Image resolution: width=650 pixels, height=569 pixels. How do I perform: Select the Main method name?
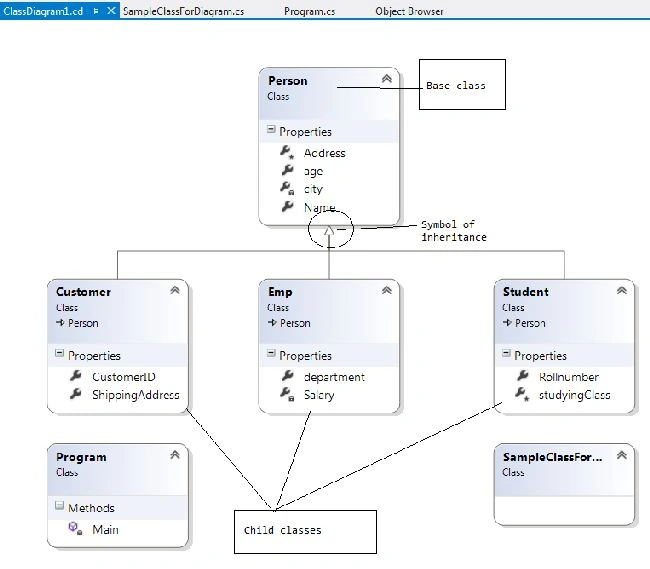pos(105,530)
